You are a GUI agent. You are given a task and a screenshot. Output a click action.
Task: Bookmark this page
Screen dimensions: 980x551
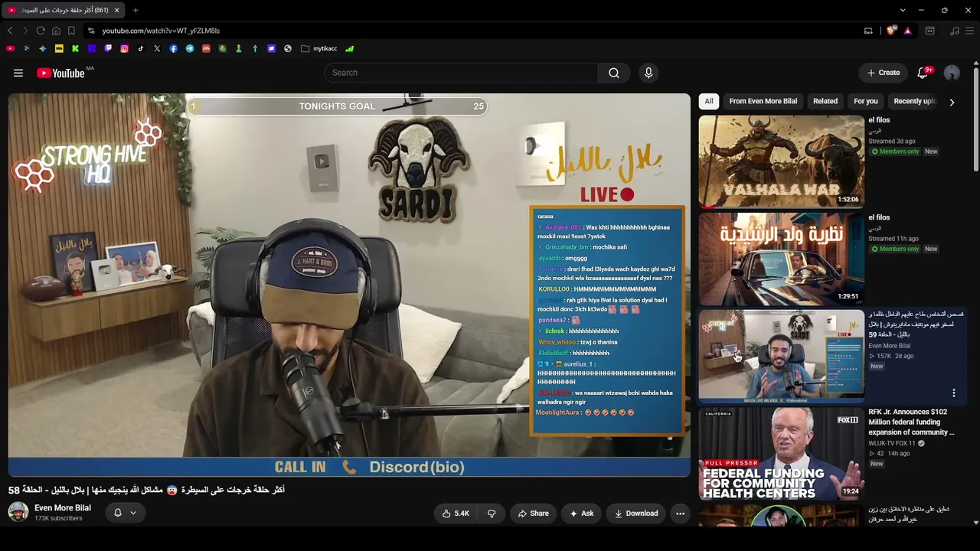(x=71, y=31)
